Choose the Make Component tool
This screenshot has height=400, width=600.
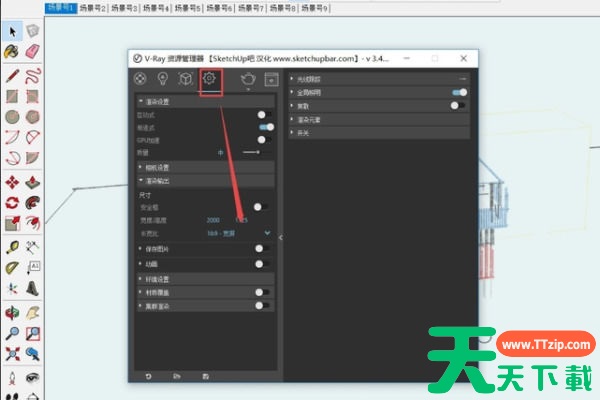tap(33, 31)
